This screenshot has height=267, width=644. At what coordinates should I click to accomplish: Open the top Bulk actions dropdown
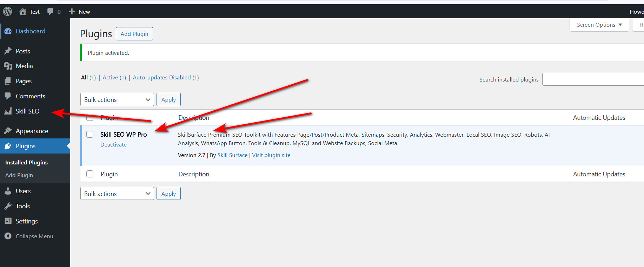(x=117, y=99)
